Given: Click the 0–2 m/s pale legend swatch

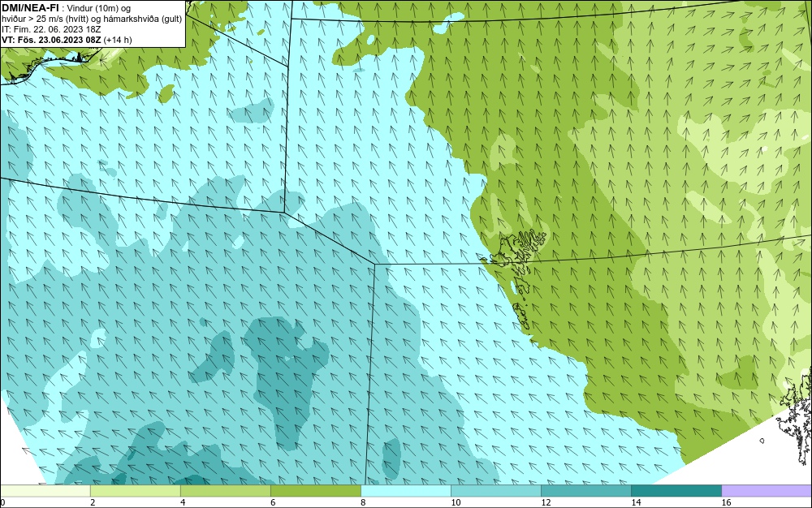Looking at the screenshot, I should (x=45, y=491).
